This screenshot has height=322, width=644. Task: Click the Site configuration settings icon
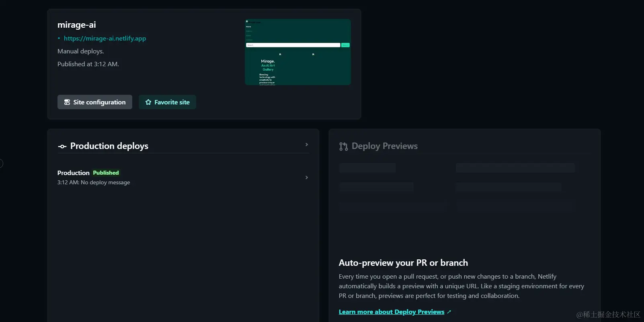pyautogui.click(x=67, y=102)
